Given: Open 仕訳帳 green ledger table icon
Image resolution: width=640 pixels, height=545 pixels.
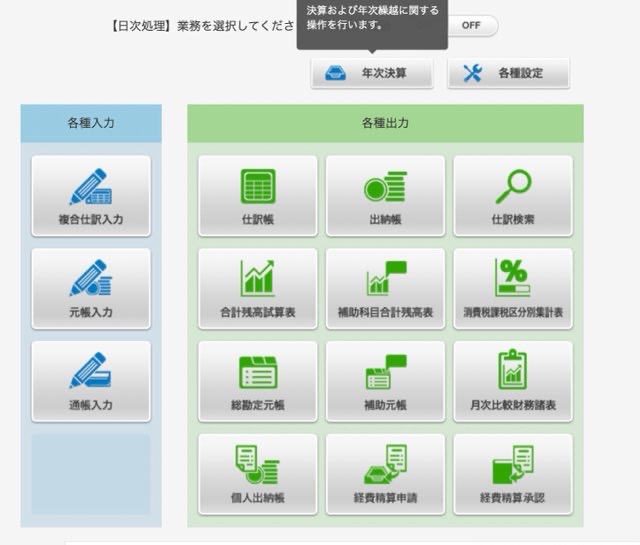Looking at the screenshot, I should (x=258, y=187).
